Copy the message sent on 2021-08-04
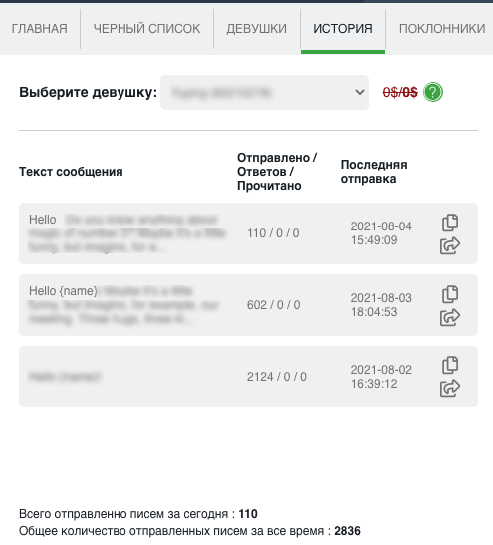Viewport: 493px width, 545px height. (450, 222)
